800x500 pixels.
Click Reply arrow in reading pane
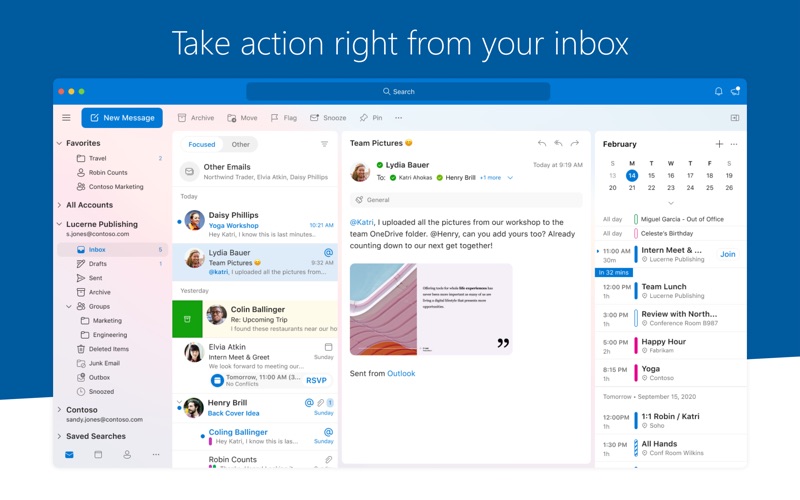point(542,143)
